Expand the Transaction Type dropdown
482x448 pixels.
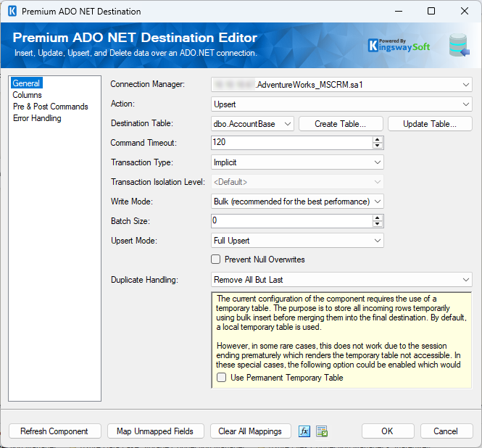click(297, 162)
